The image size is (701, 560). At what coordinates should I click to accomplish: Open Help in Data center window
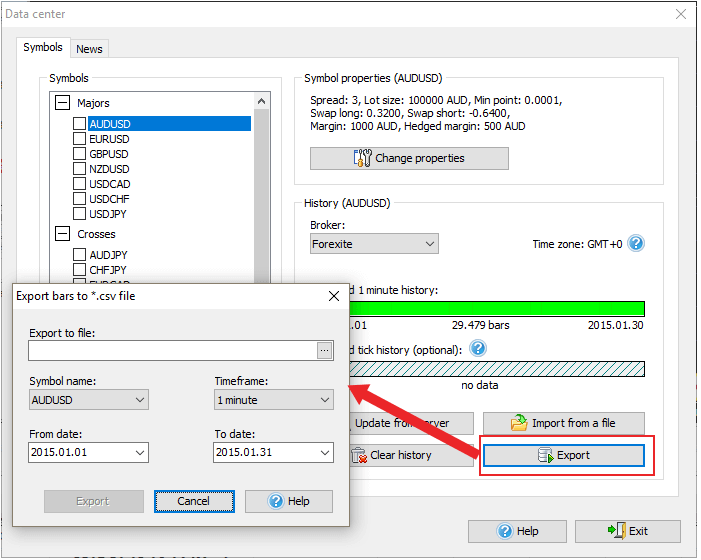pyautogui.click(x=516, y=531)
